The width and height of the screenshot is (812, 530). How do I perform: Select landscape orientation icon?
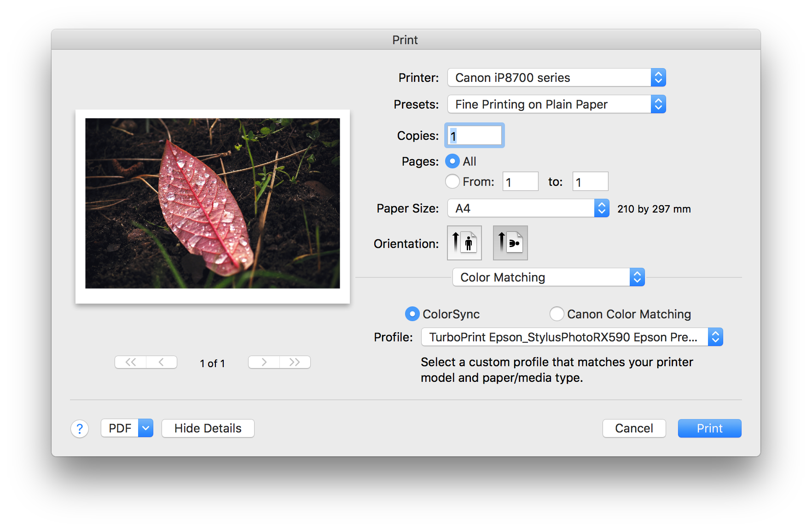510,243
